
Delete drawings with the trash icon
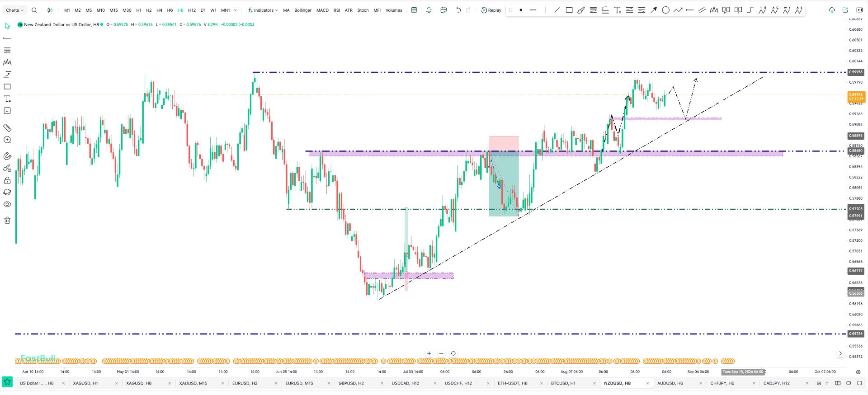pyautogui.click(x=7, y=221)
